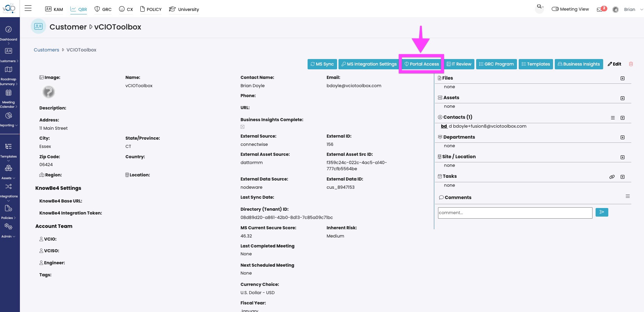
Task: Add a new file with plus icon
Action: point(622,78)
